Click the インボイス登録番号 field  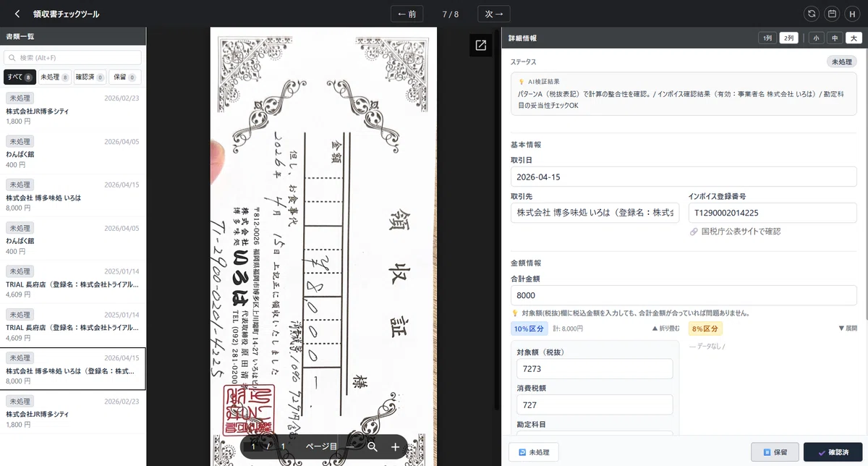pyautogui.click(x=773, y=213)
